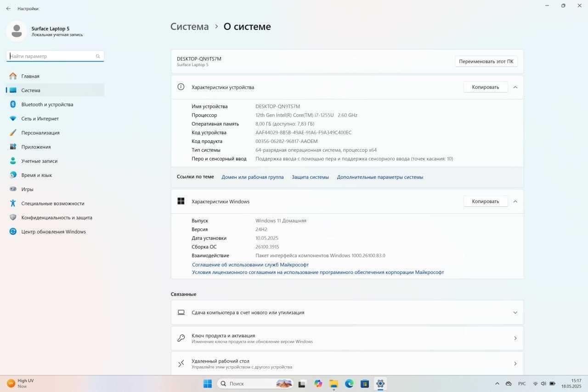
Task: Click the Время и язык globe icon
Action: click(13, 175)
